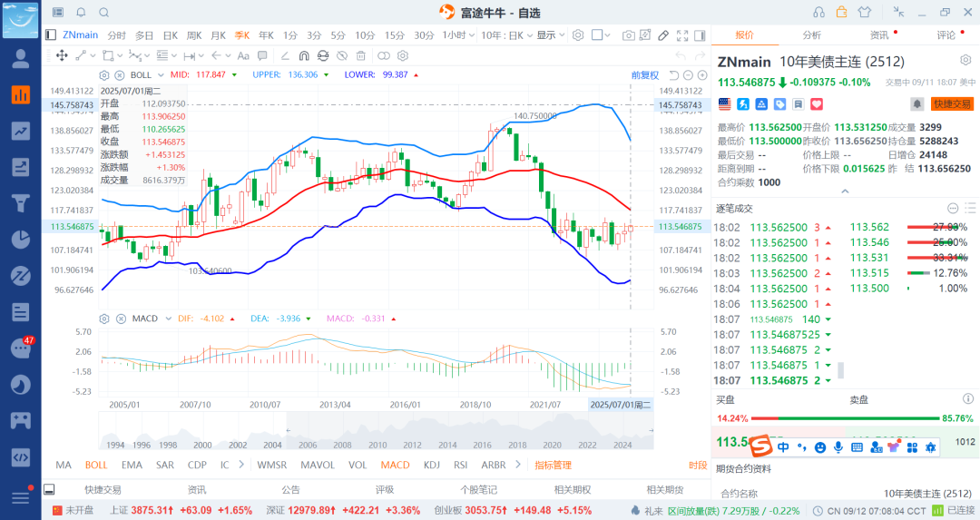
Task: Hide drawings with the crossed-eye icon
Action: point(342,55)
